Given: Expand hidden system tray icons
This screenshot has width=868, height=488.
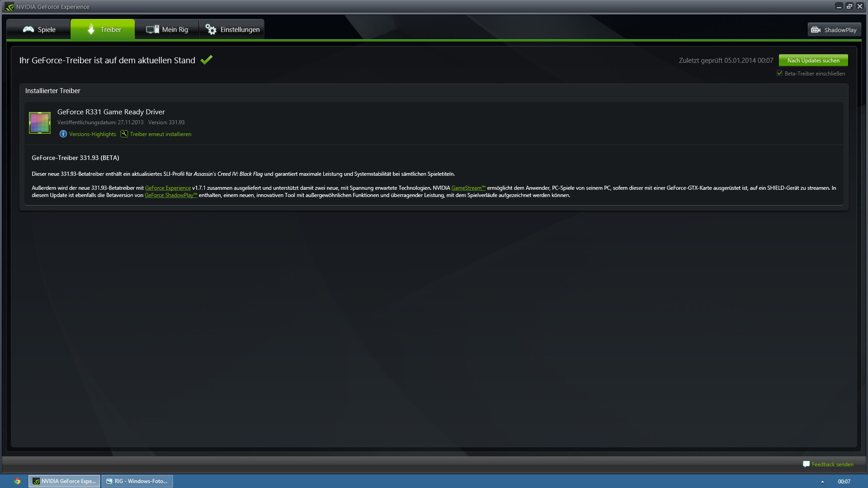Looking at the screenshot, I should click(822, 482).
